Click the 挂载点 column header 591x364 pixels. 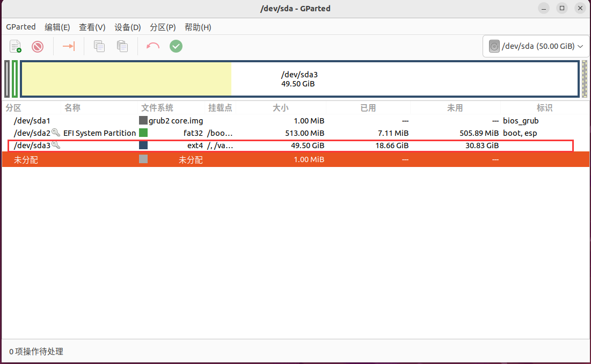coord(220,108)
